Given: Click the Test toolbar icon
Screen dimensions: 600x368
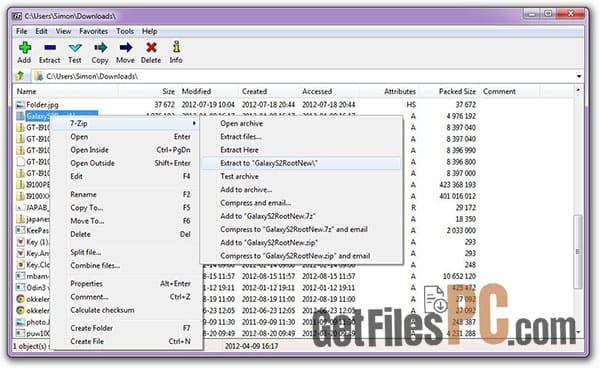Looking at the screenshot, I should tap(75, 48).
